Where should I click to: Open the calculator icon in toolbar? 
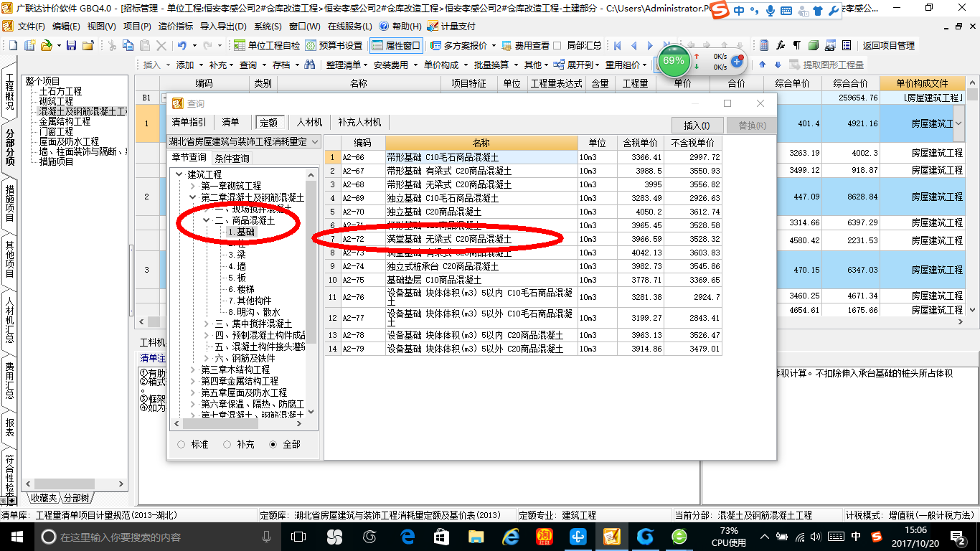tap(764, 45)
